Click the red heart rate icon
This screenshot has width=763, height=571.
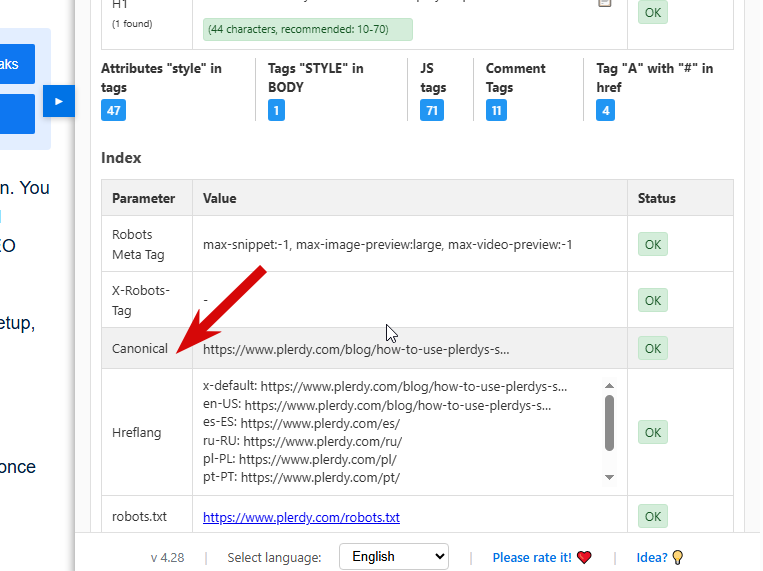click(x=585, y=557)
